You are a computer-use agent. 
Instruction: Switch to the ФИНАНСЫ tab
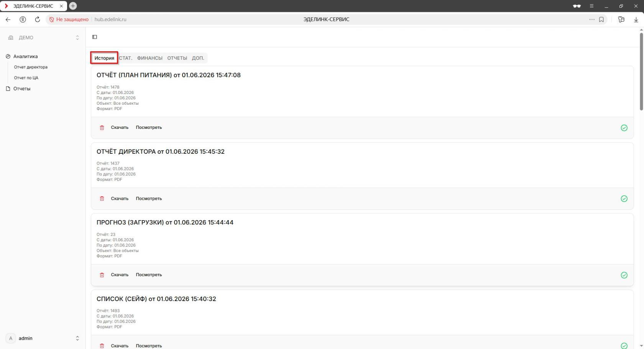click(x=150, y=58)
